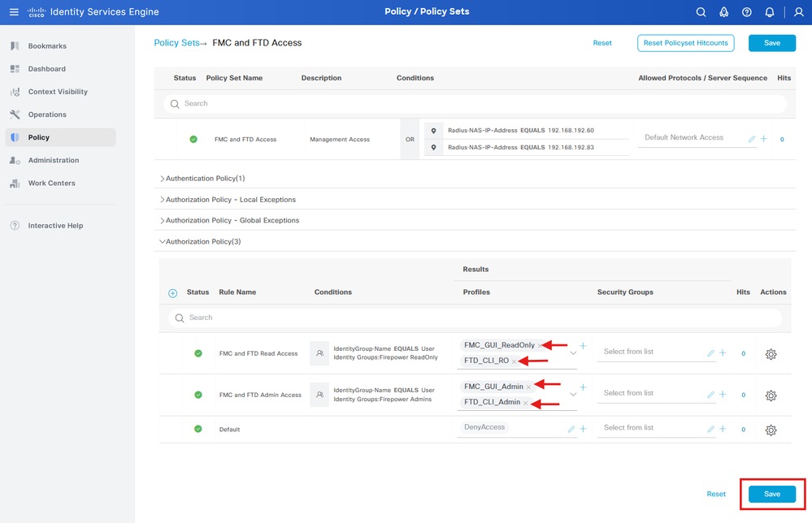
Task: Open the ISE Quick Setup rocket icon
Action: click(723, 11)
